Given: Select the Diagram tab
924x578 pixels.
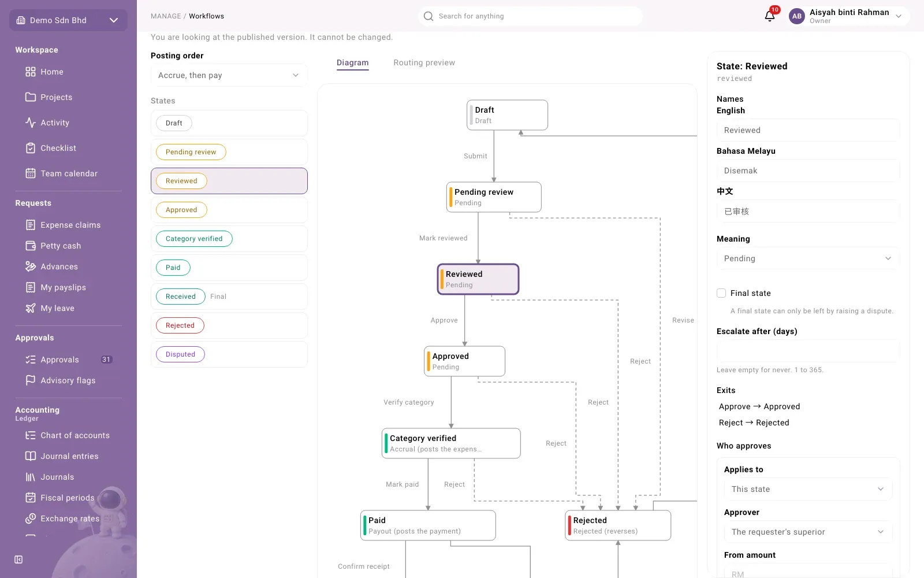Looking at the screenshot, I should tap(353, 62).
